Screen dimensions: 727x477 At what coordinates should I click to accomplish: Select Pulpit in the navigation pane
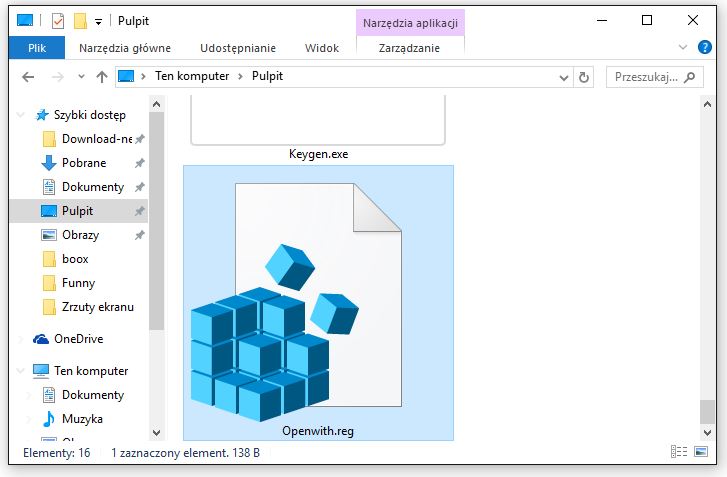pos(78,211)
